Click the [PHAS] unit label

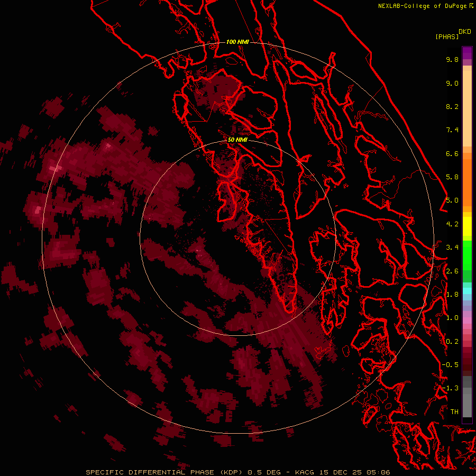[x=447, y=36]
